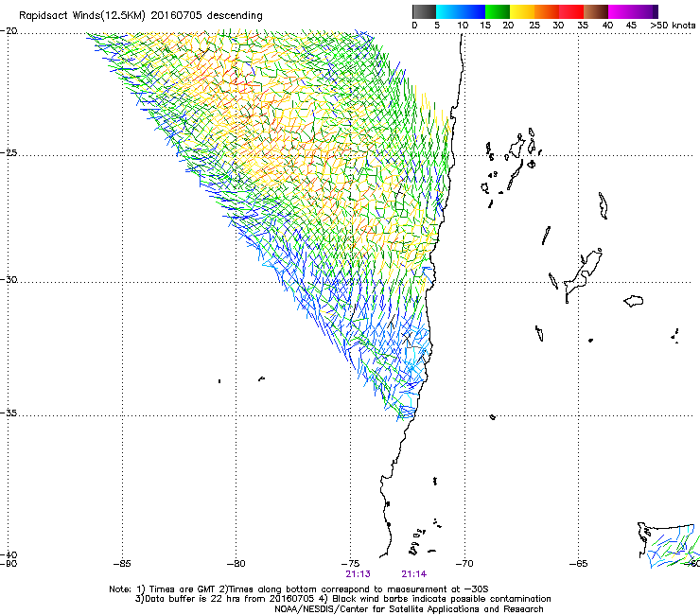This screenshot has width=700, height=615.
Task: Click the blue 5-15 knots legend band
Action: 461,11
